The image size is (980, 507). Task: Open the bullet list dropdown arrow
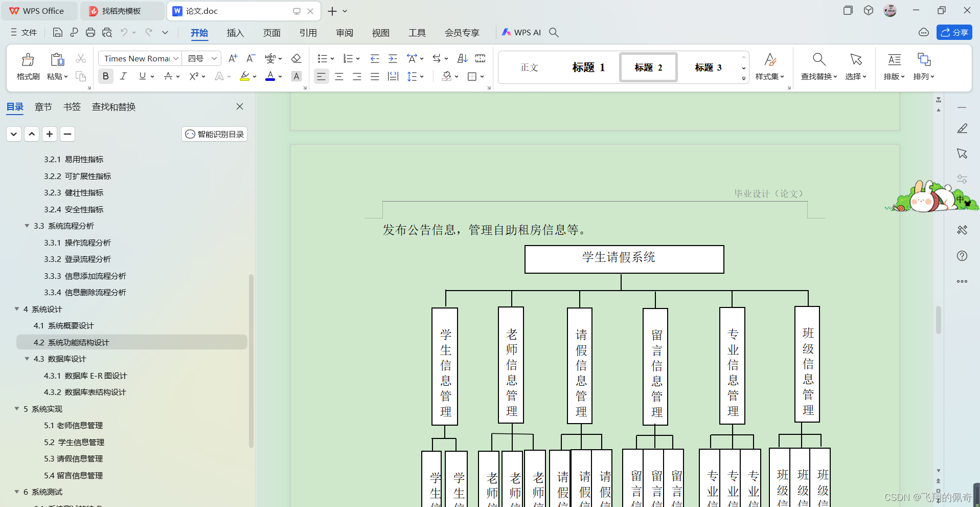(332, 59)
